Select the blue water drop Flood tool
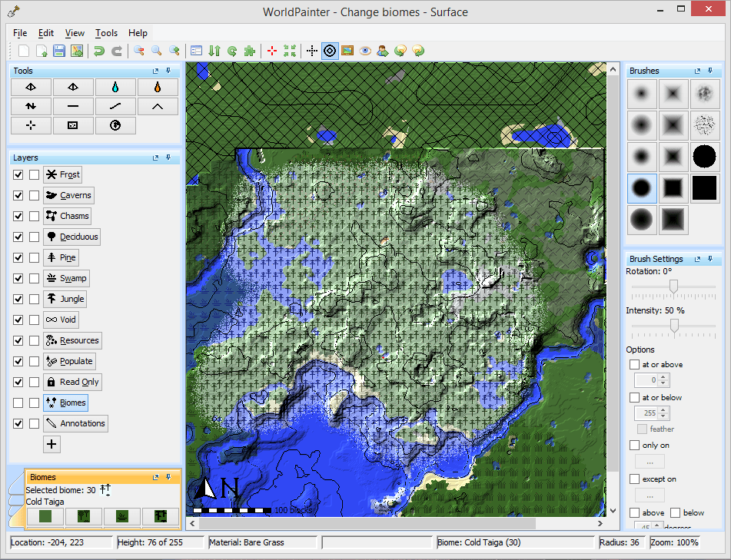Viewport: 731px width, 560px height. coord(115,87)
